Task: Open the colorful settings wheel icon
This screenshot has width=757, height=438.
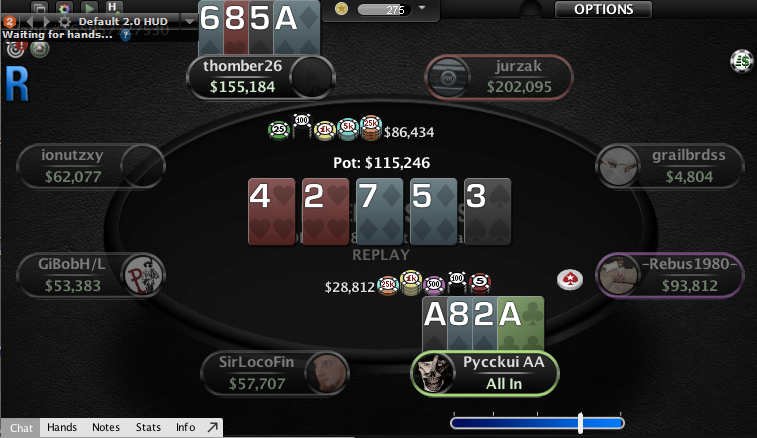Action: click(64, 8)
